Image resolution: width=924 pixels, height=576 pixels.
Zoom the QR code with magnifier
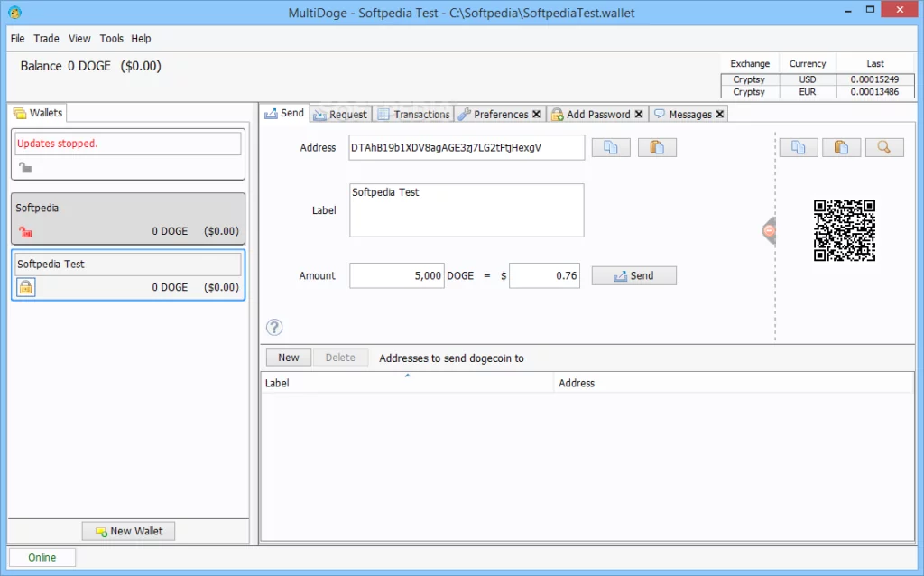(883, 148)
